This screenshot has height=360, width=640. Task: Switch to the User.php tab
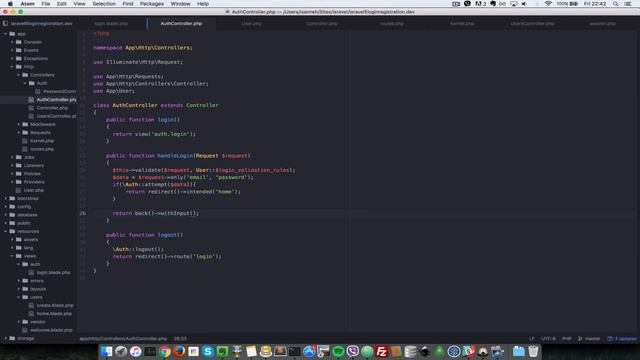point(251,24)
